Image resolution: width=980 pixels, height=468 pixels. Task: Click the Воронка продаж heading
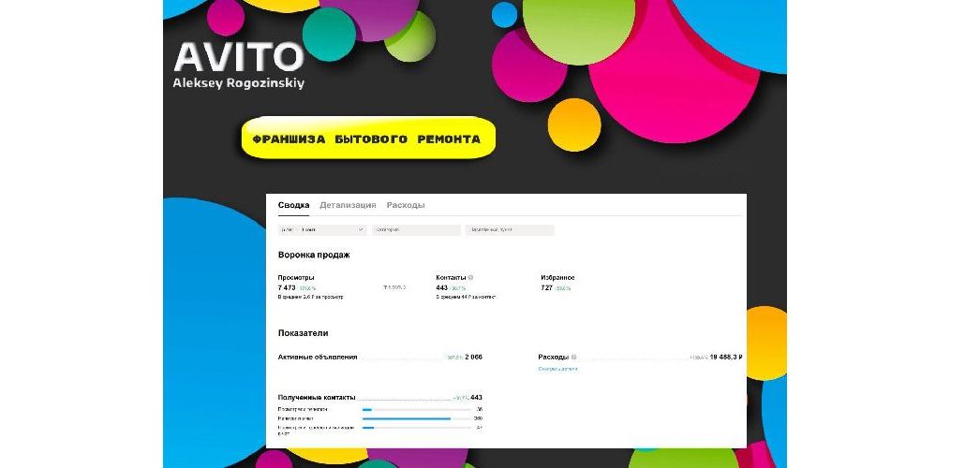[314, 256]
